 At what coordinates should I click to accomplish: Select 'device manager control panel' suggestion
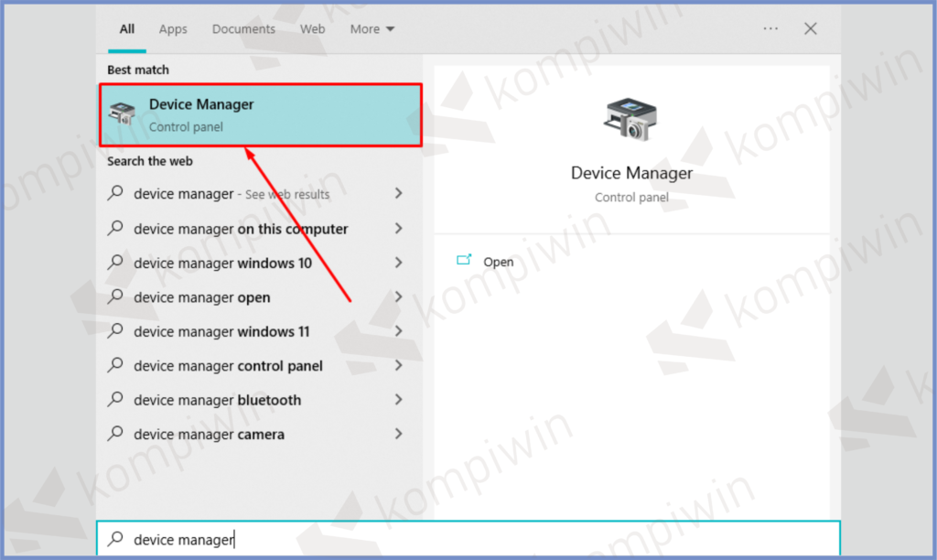[228, 366]
